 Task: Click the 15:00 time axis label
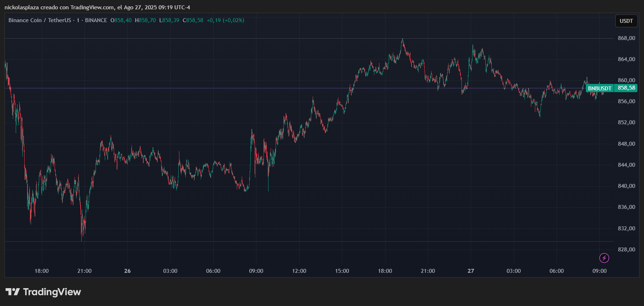(x=342, y=271)
